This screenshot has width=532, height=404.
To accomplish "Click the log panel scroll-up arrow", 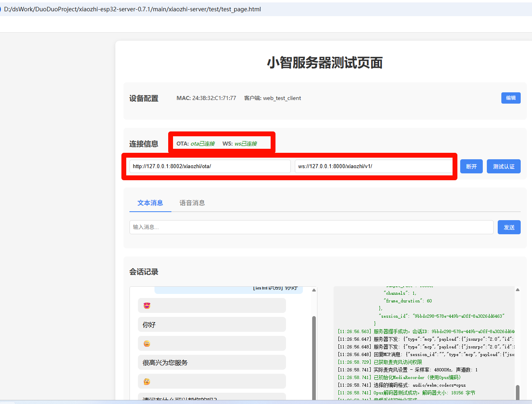I will (517, 289).
